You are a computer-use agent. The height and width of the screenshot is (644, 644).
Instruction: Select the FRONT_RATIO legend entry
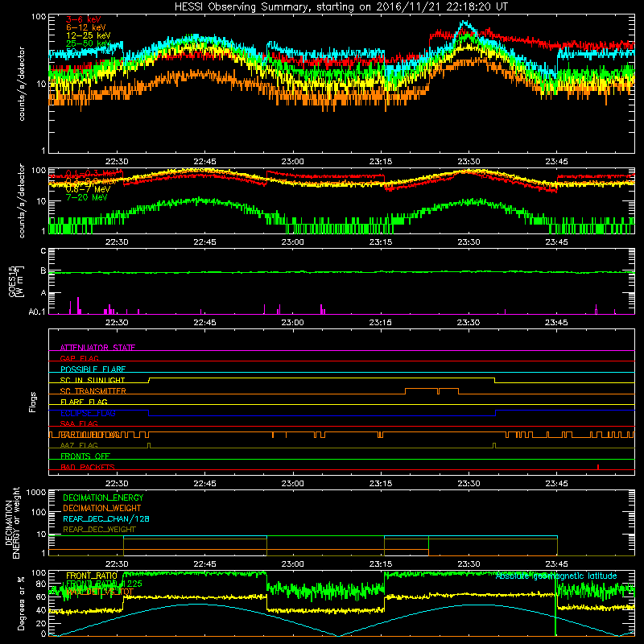click(x=92, y=576)
